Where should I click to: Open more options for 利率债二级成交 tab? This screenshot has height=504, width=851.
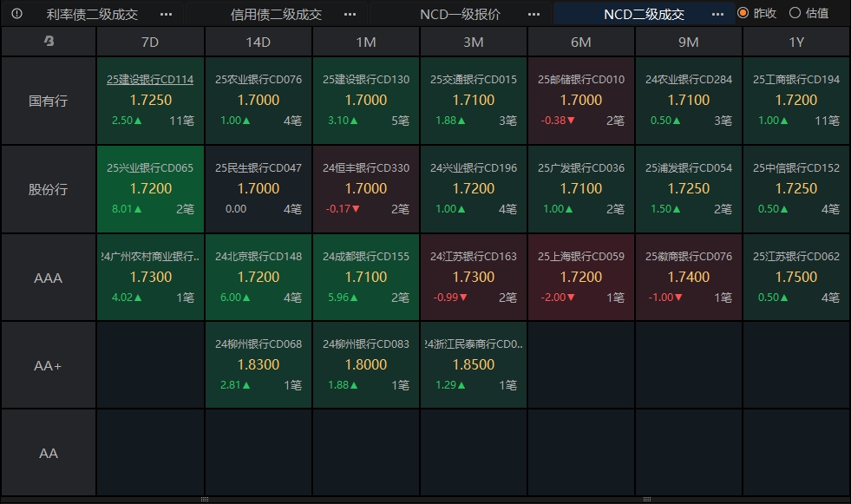(x=166, y=14)
